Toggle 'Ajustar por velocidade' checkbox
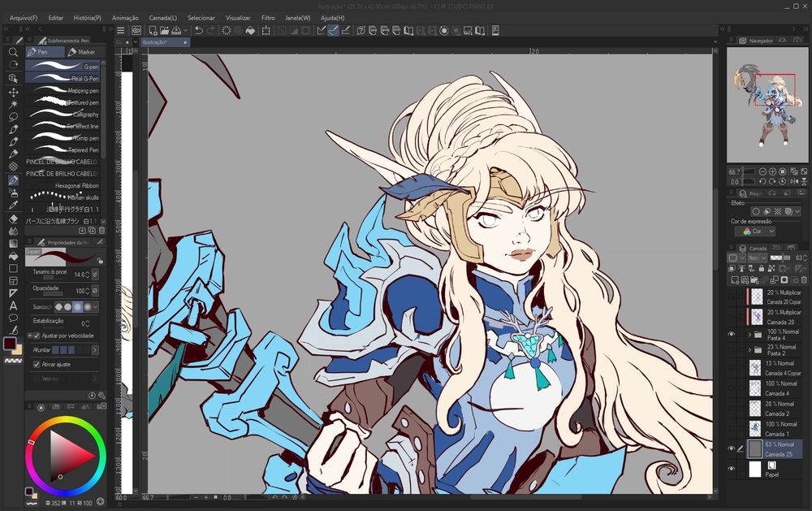Image resolution: width=812 pixels, height=511 pixels. 37,336
